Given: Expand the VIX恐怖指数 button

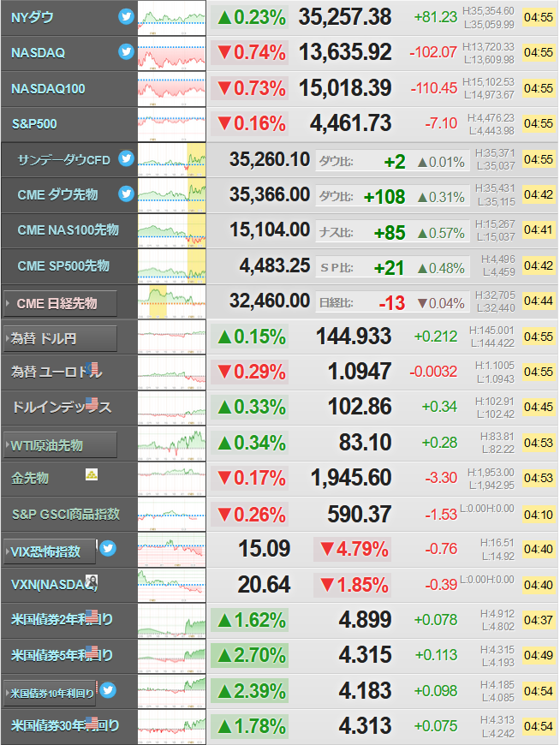Looking at the screenshot, I should pos(50,551).
